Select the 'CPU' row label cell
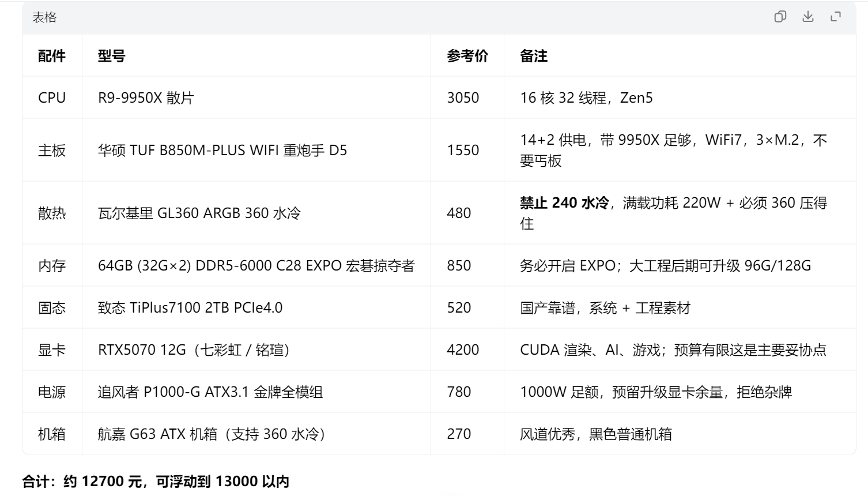Viewport: 868px width, 496px height. (x=52, y=97)
